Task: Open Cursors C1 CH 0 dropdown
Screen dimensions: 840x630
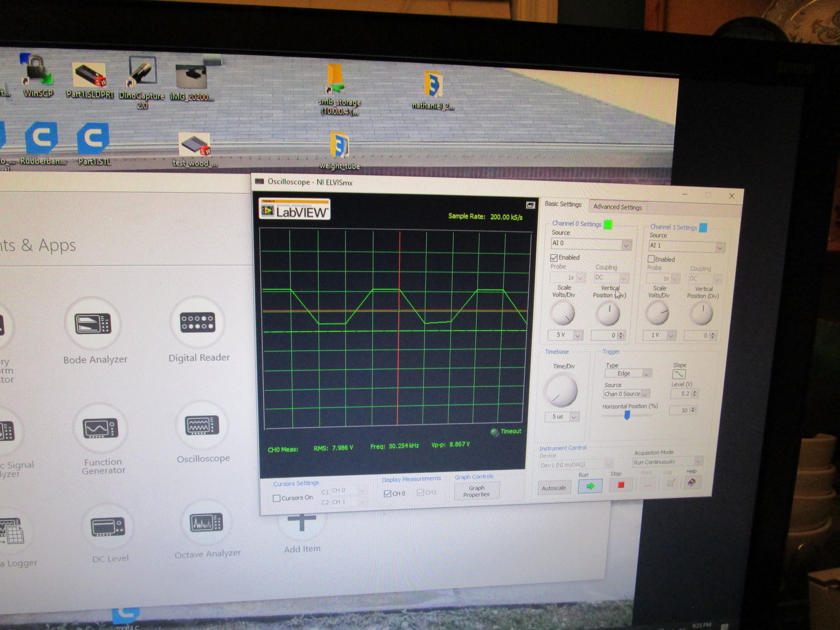Action: click(x=348, y=491)
